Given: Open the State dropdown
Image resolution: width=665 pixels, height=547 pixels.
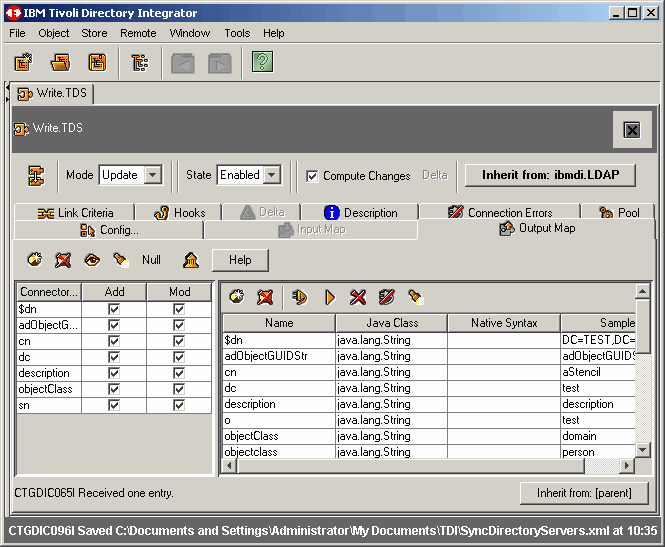Looking at the screenshot, I should click(270, 175).
